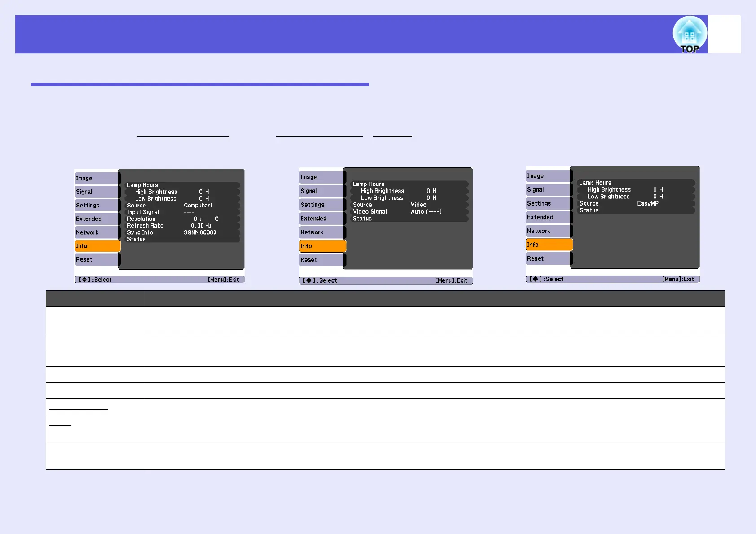Select Reset in the Computer1 source menu

click(97, 259)
